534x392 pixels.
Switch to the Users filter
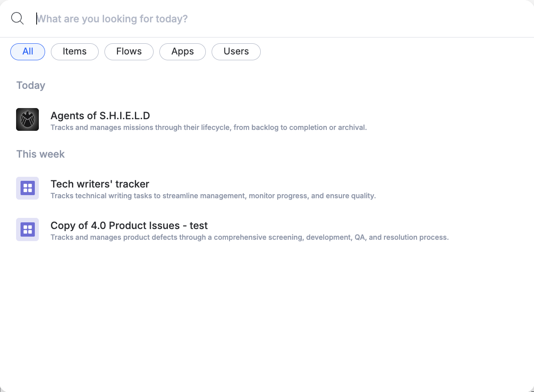point(236,51)
